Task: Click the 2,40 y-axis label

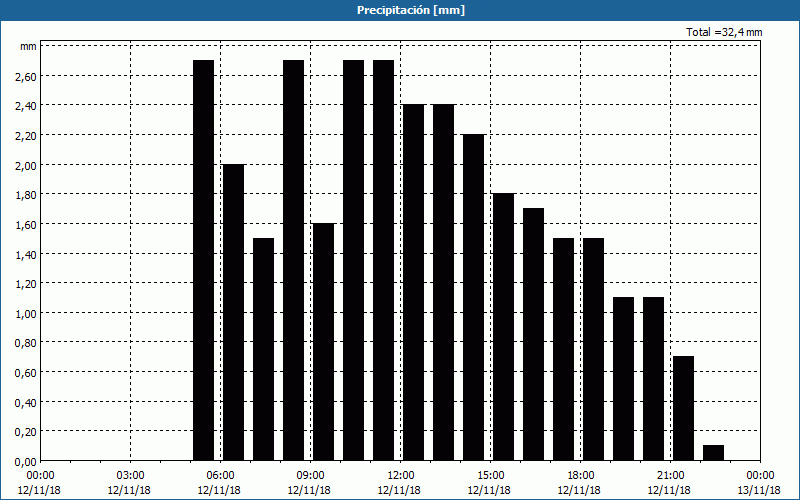Action: click(26, 106)
